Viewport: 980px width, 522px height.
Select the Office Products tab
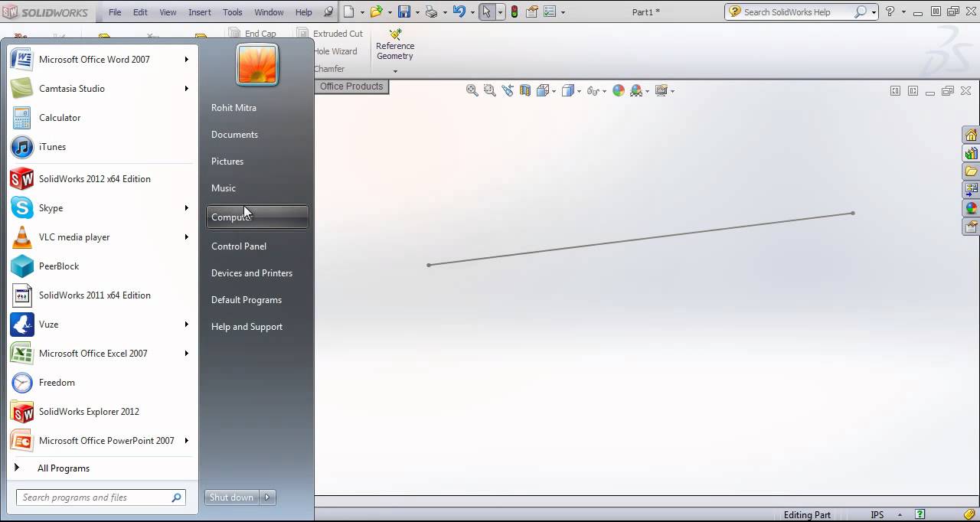pyautogui.click(x=351, y=86)
